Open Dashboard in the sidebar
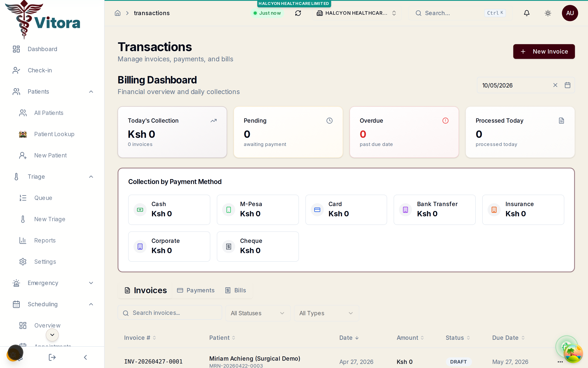This screenshot has height=368, width=588. click(52, 49)
